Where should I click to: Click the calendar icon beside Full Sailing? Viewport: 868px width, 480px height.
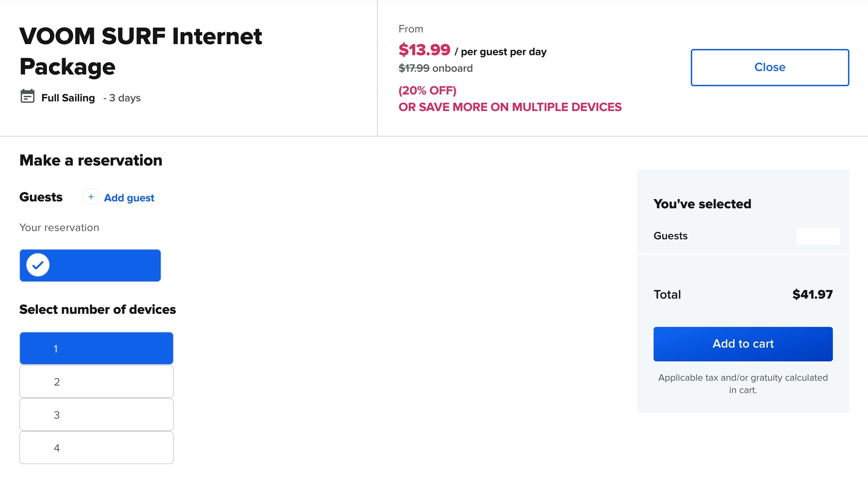point(28,96)
